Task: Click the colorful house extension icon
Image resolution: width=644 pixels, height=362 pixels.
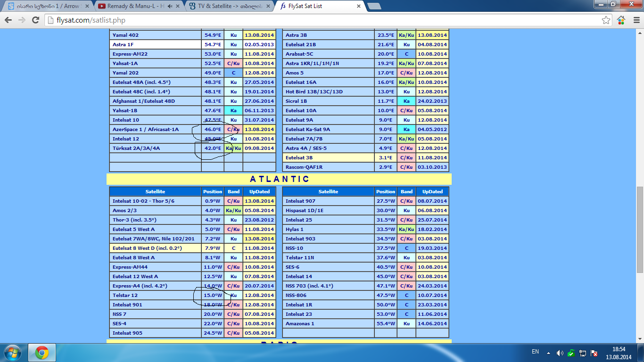Action: 621,20
